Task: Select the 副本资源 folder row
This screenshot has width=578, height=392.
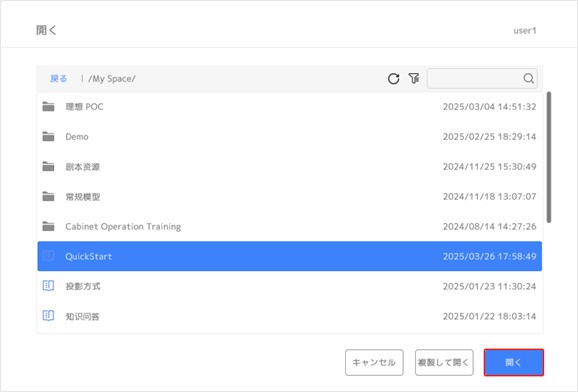Action: pos(290,167)
